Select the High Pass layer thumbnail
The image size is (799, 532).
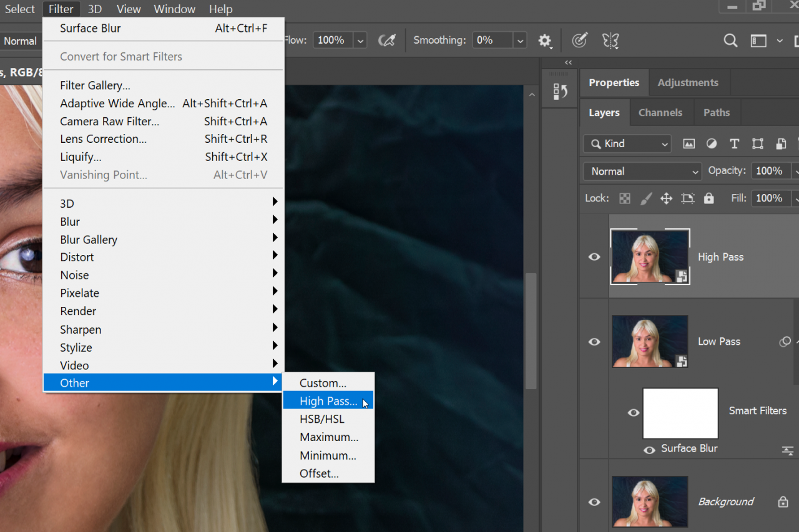650,257
